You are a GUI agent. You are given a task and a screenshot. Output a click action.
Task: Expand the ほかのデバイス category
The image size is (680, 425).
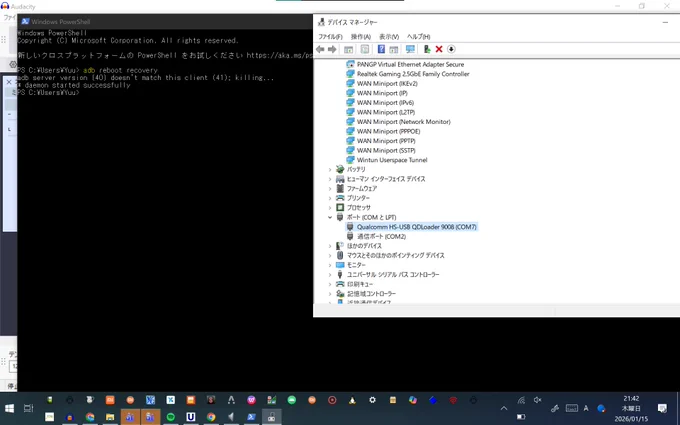pos(330,246)
